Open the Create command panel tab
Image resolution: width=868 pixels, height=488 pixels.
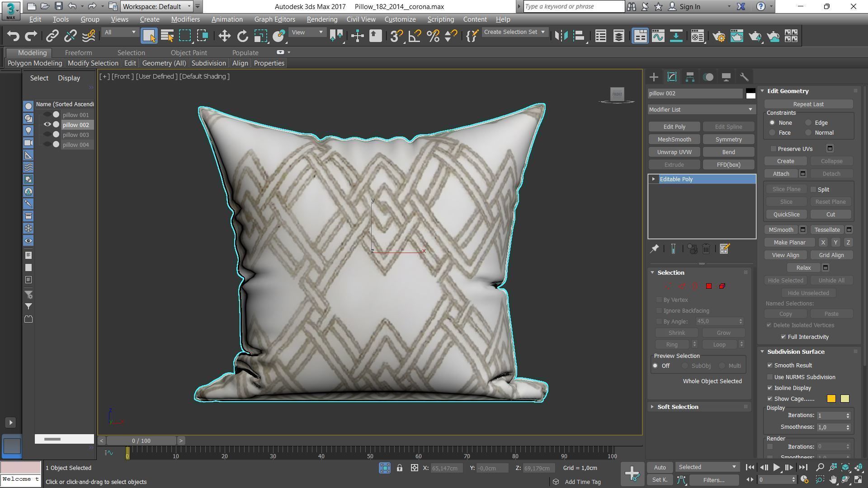(x=654, y=77)
